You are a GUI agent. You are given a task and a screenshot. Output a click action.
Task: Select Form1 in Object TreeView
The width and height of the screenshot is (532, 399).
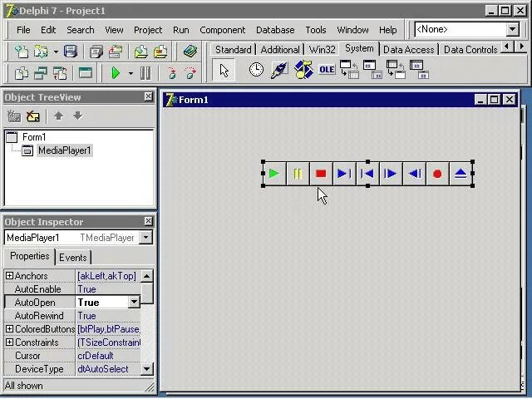coord(34,137)
